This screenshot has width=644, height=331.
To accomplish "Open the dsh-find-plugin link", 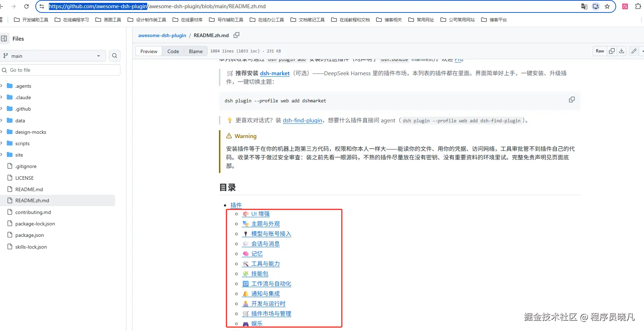I will (303, 120).
